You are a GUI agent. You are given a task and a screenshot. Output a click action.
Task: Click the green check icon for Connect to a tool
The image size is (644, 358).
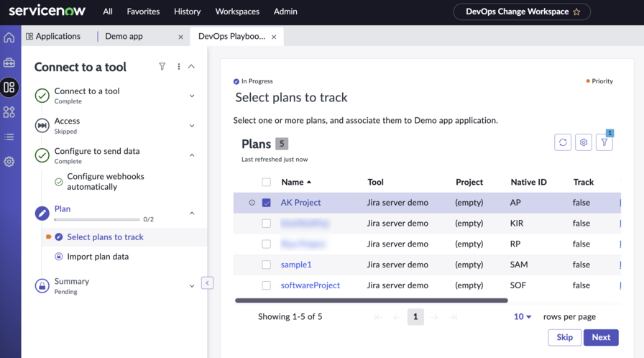click(42, 96)
